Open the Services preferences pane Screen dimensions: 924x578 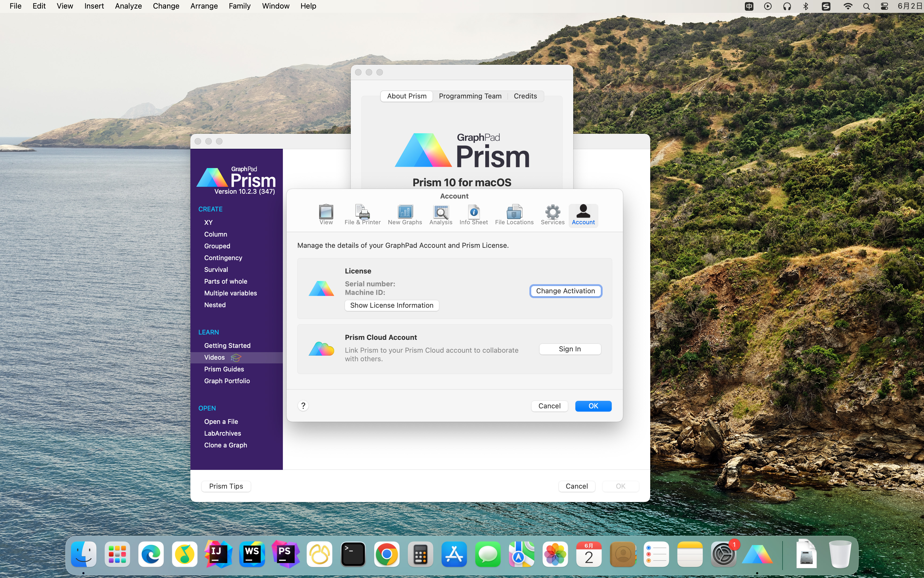552,215
